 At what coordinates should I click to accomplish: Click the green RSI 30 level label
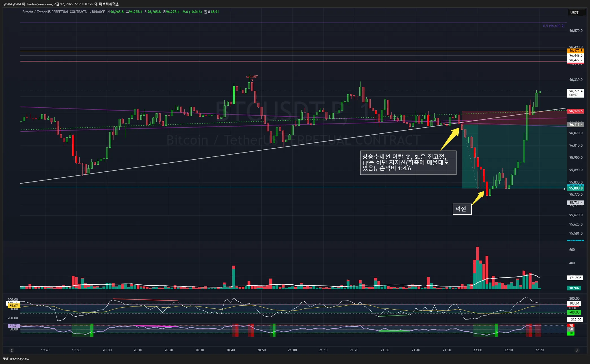[571, 333]
